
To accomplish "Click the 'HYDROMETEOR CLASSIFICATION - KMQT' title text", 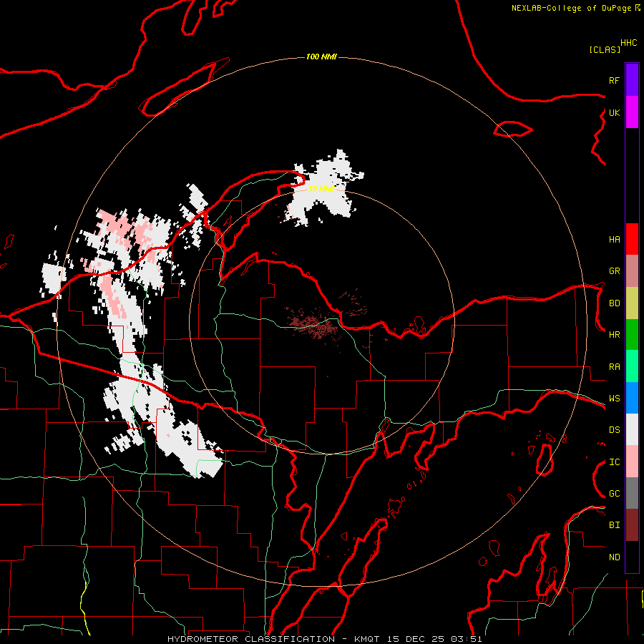I will (x=273, y=639).
